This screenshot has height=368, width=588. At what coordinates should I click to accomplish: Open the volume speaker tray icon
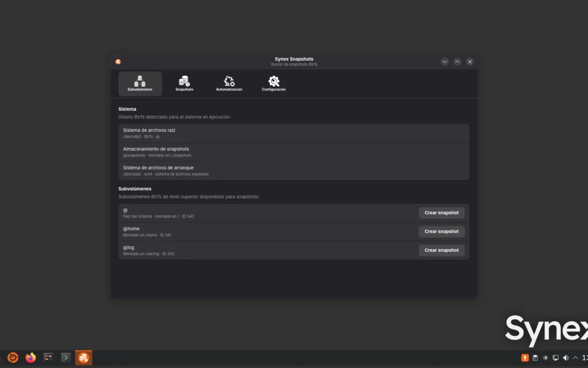(566, 358)
